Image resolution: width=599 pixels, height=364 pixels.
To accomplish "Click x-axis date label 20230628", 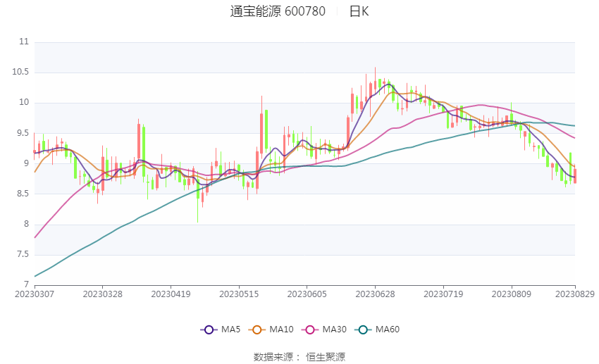I will point(375,294).
